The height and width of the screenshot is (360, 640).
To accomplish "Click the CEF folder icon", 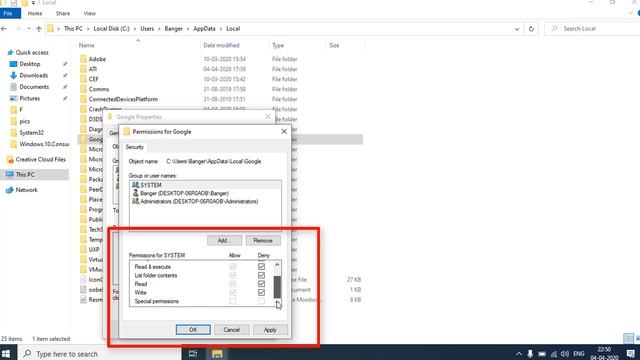I will point(83,79).
